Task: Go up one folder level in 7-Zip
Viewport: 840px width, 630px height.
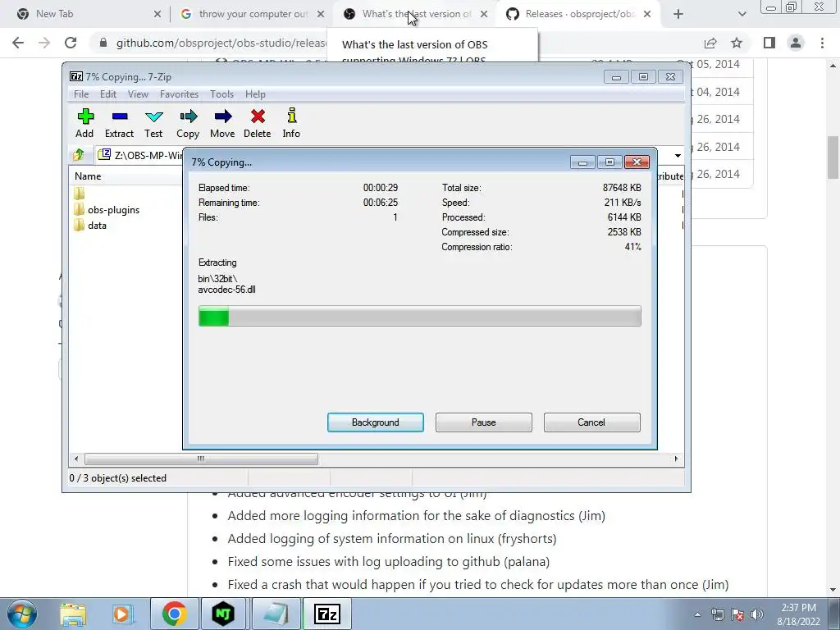Action: click(79, 155)
